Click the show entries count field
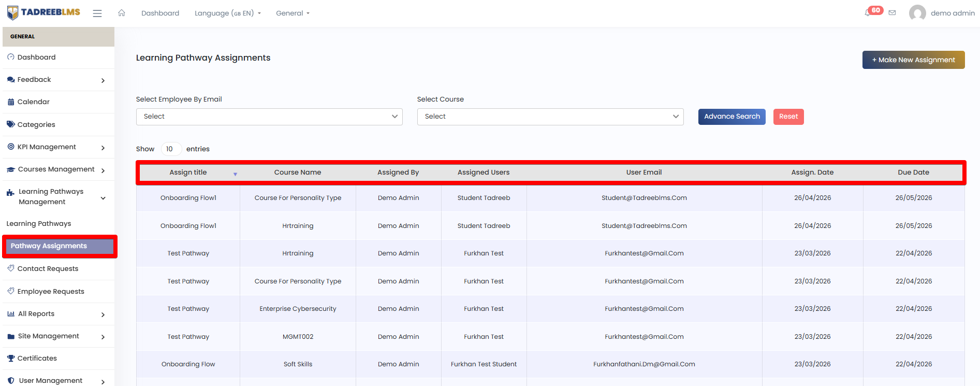The height and width of the screenshot is (386, 980). pyautogui.click(x=171, y=149)
